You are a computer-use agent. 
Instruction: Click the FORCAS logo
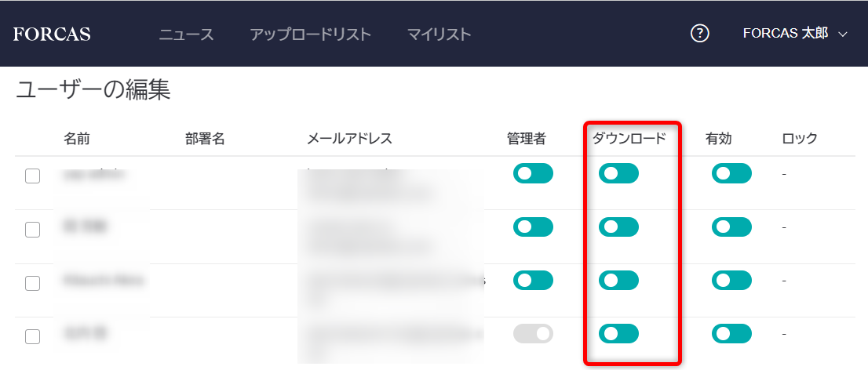(x=52, y=34)
